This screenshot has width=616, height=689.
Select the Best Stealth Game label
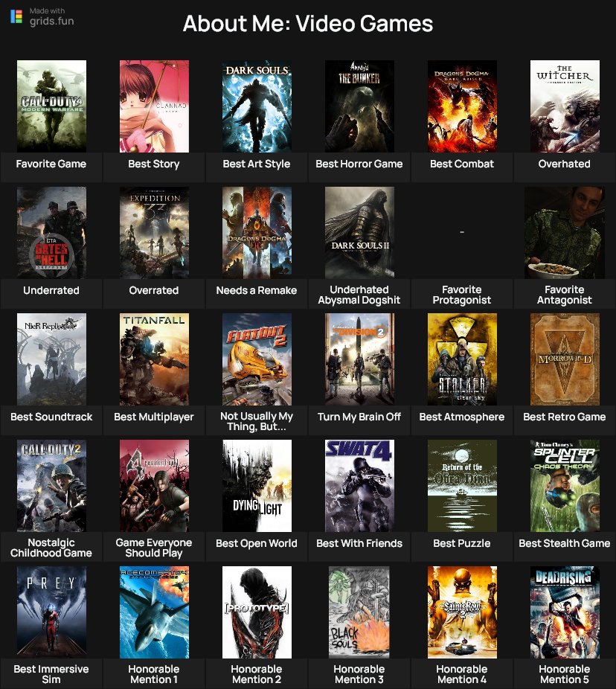click(565, 544)
